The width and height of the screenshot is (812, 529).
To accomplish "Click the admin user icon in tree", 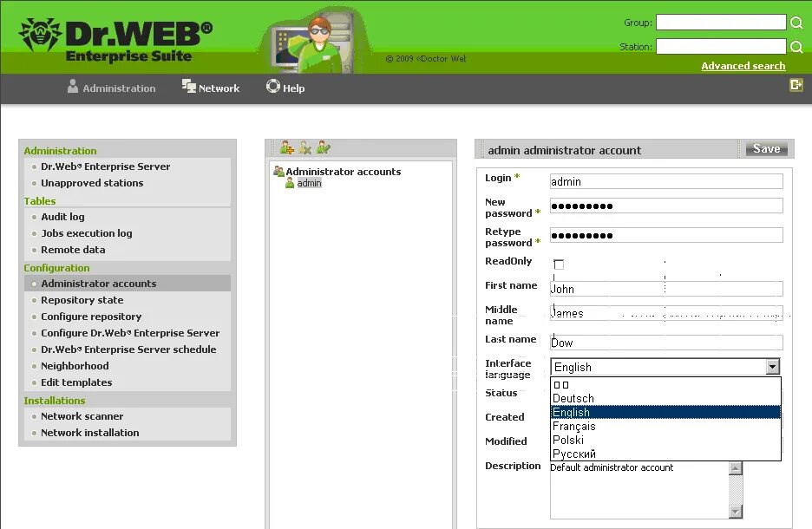I will 290,183.
